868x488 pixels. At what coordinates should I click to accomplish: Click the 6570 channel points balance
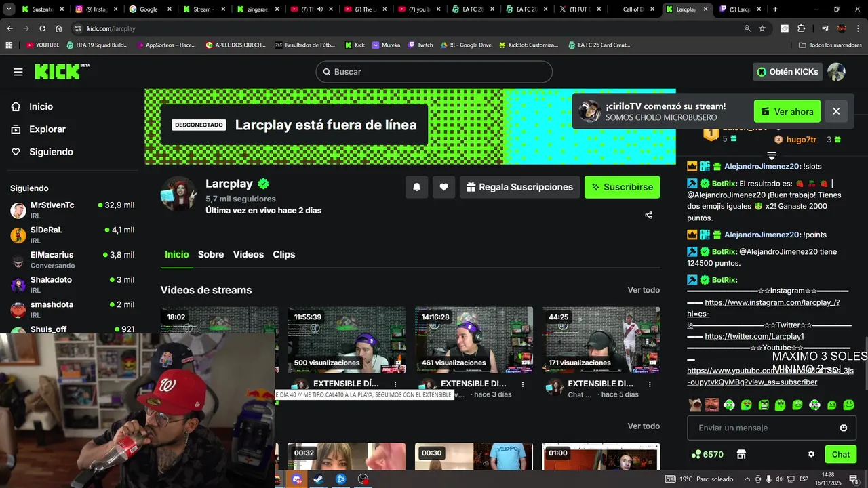tap(707, 454)
